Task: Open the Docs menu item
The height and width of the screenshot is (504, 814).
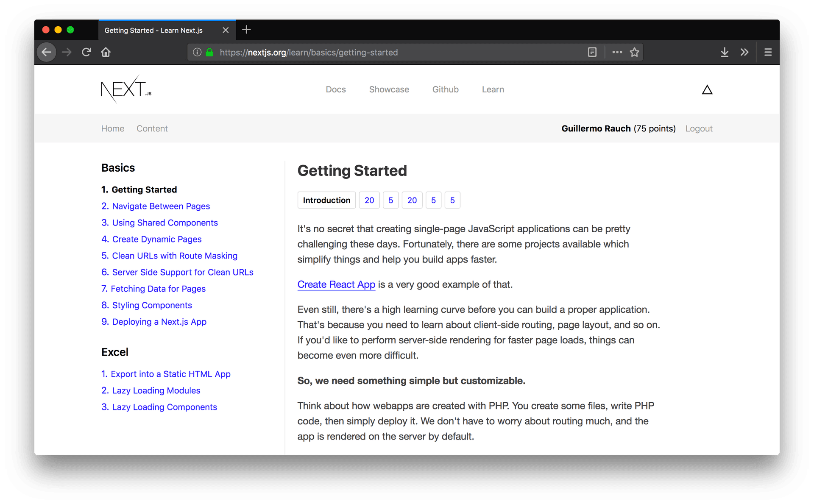Action: [x=336, y=89]
